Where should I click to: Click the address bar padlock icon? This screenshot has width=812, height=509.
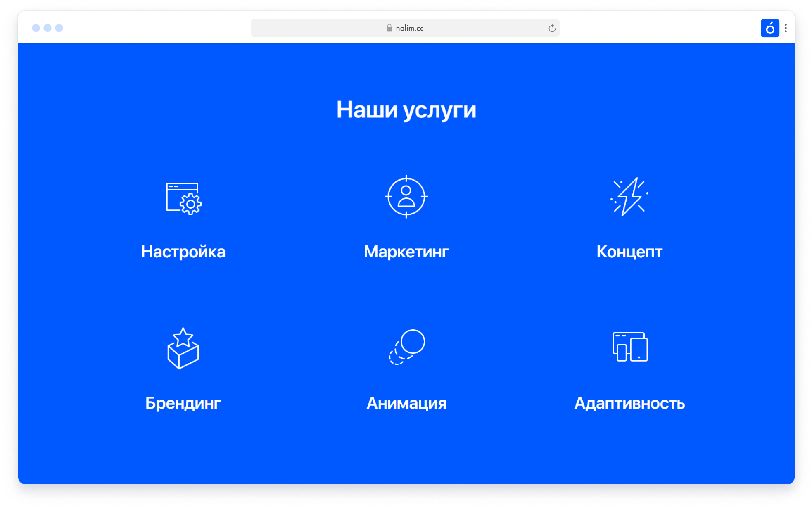389,28
